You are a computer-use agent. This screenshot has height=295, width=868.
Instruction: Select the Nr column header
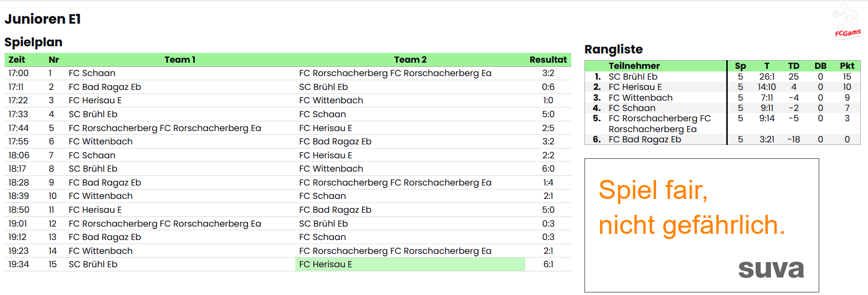[53, 60]
